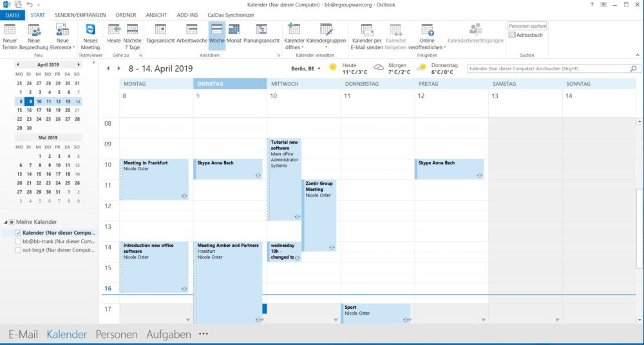The width and height of the screenshot is (644, 345).
Task: Click Kalender per E-Mail senden
Action: point(367,30)
